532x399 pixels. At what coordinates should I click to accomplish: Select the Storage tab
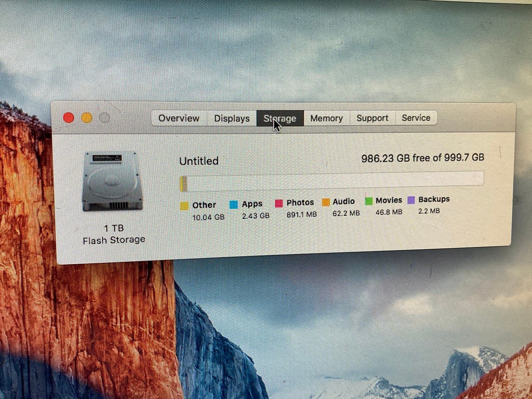[280, 118]
